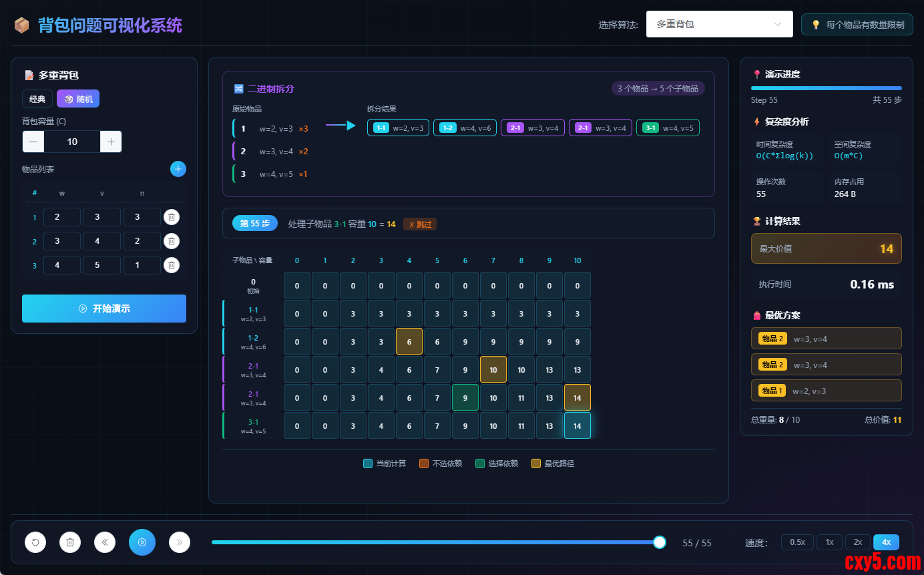The image size is (924, 575).
Task: Click the 每个物品有数量限制 hint button
Action: (x=857, y=25)
